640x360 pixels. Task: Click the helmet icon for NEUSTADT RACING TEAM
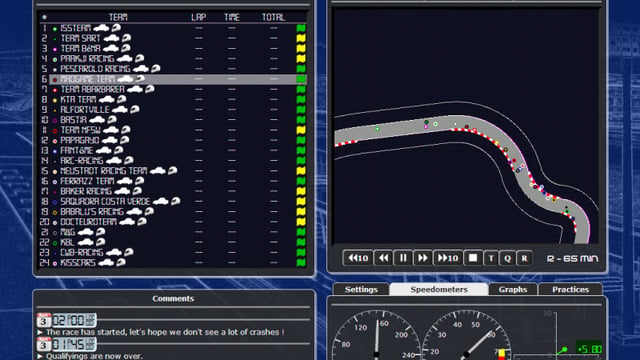coord(173,171)
